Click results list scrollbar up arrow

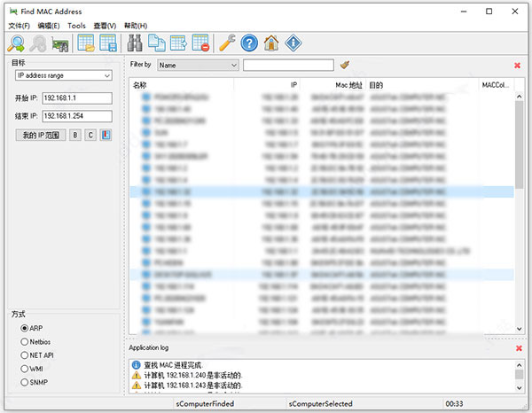coord(519,97)
